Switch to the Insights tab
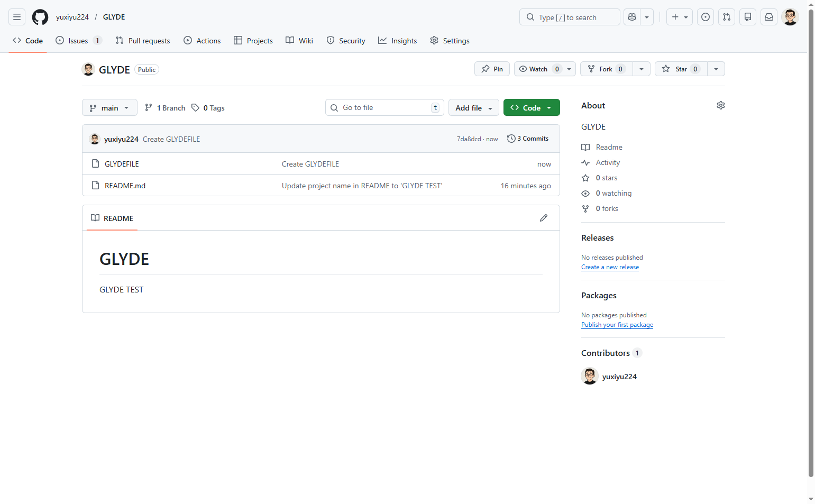The width and height of the screenshot is (815, 504). tap(398, 41)
